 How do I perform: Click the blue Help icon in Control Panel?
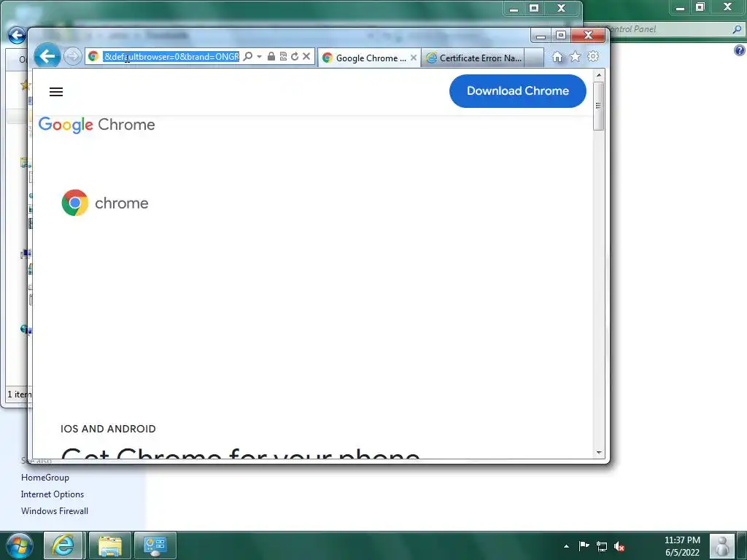pos(740,50)
